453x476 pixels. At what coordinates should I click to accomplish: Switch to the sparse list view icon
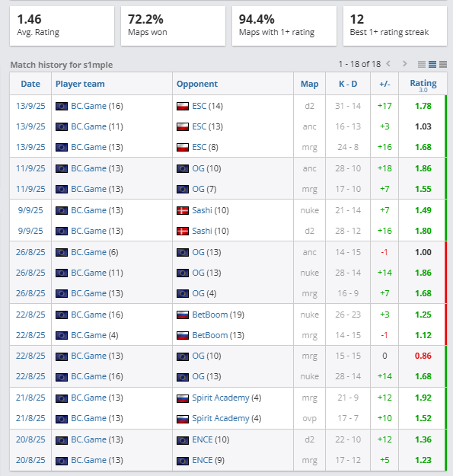coord(422,65)
